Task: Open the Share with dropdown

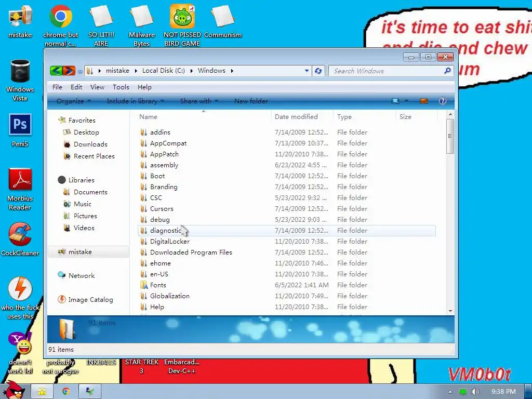Action: tap(199, 101)
